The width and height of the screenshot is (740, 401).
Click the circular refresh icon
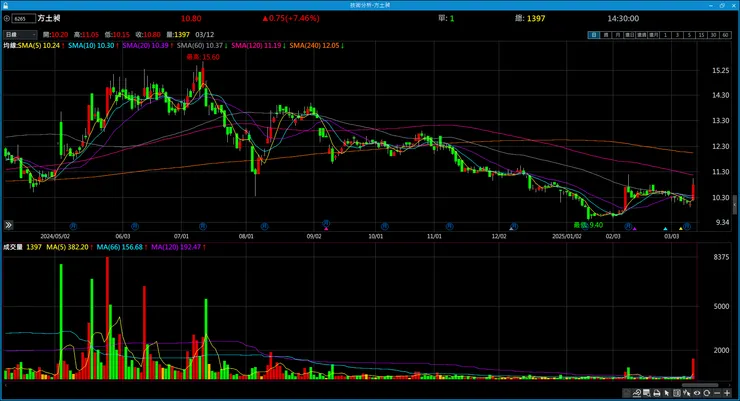click(x=706, y=393)
